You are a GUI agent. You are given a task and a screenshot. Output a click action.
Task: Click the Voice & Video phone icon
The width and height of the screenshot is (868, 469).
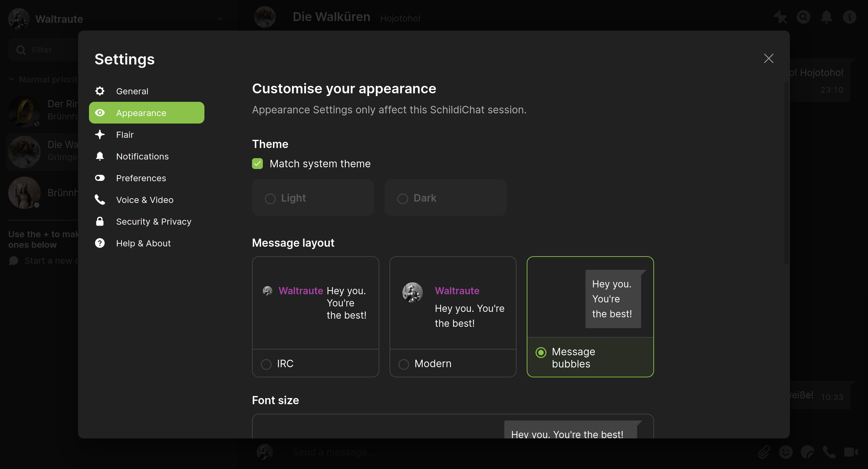click(x=100, y=200)
